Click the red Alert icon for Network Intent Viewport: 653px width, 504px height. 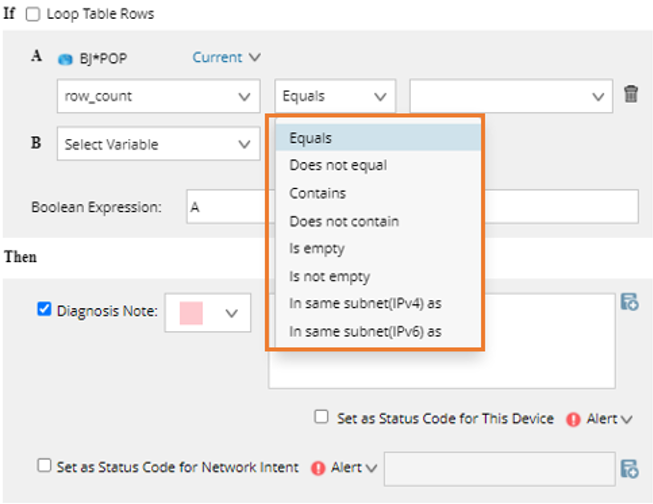(318, 468)
